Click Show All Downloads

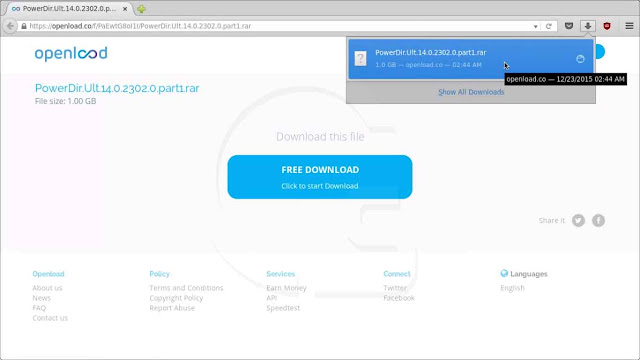pyautogui.click(x=471, y=92)
